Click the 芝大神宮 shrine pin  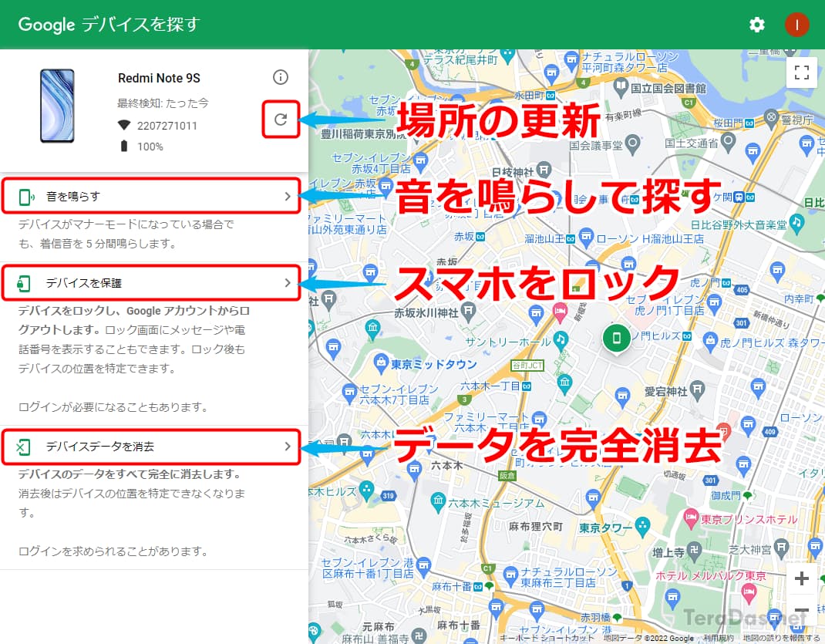pyautogui.click(x=782, y=548)
